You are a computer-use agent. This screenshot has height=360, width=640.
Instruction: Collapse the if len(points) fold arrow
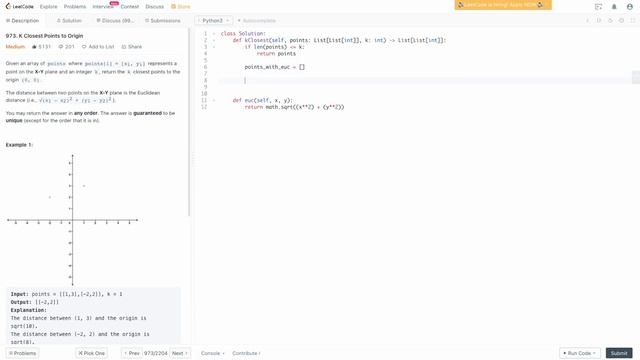coord(214,47)
